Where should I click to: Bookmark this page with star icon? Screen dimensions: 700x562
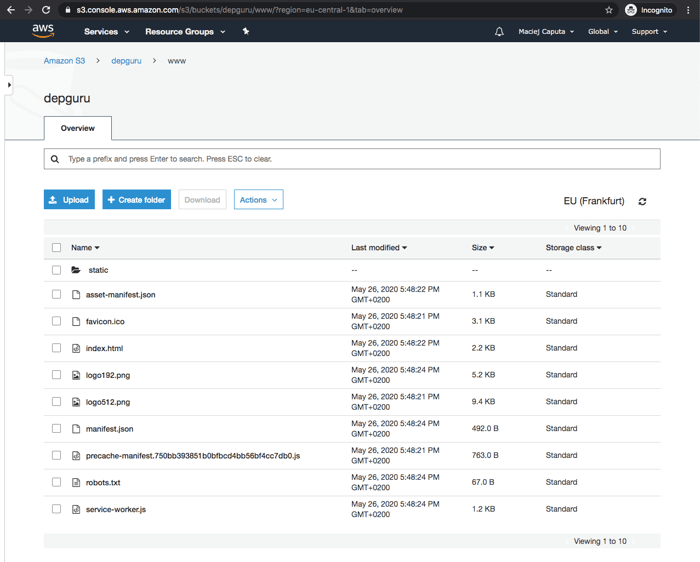click(609, 10)
